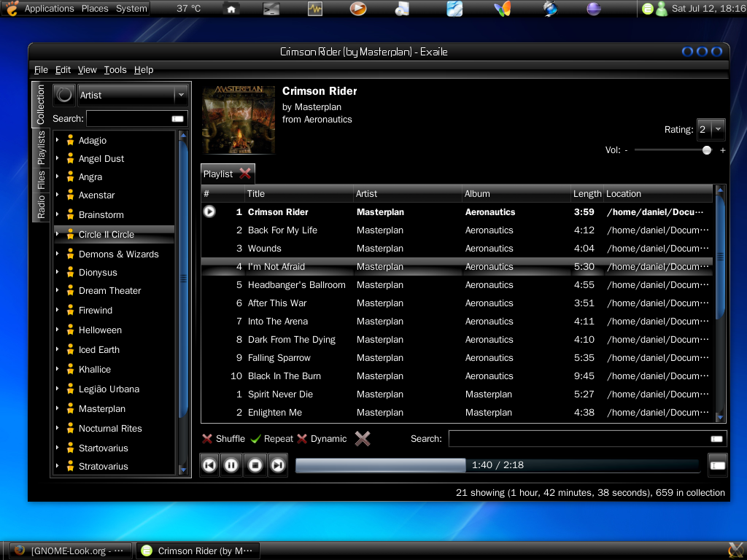Toggle Dynamic playlist mode
The height and width of the screenshot is (560, 747).
point(322,438)
